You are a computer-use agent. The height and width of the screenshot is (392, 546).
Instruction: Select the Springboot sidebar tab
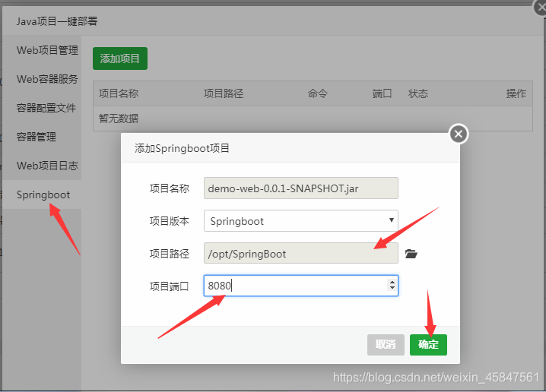(42, 194)
